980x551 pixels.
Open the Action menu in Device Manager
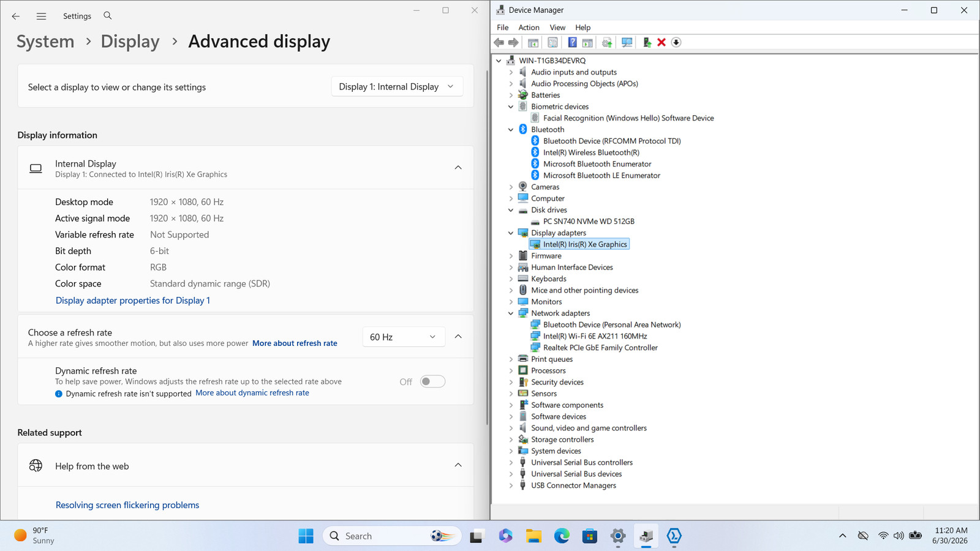pos(529,28)
